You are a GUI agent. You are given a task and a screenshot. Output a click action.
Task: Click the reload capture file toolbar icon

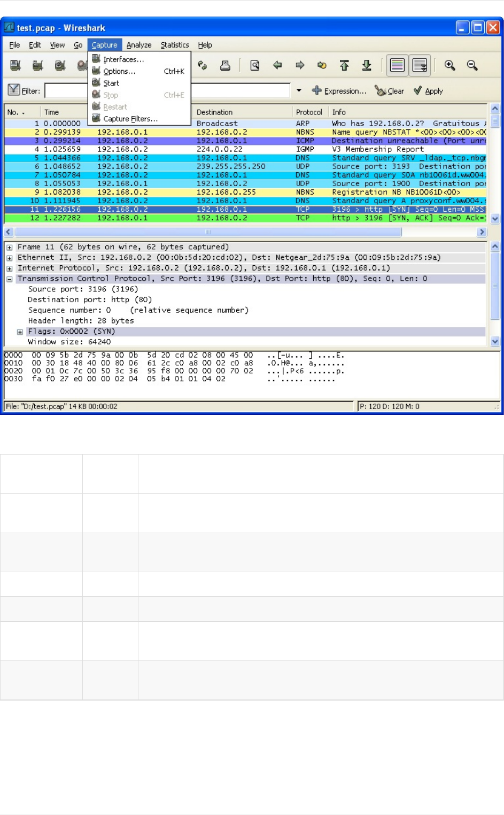pyautogui.click(x=203, y=65)
